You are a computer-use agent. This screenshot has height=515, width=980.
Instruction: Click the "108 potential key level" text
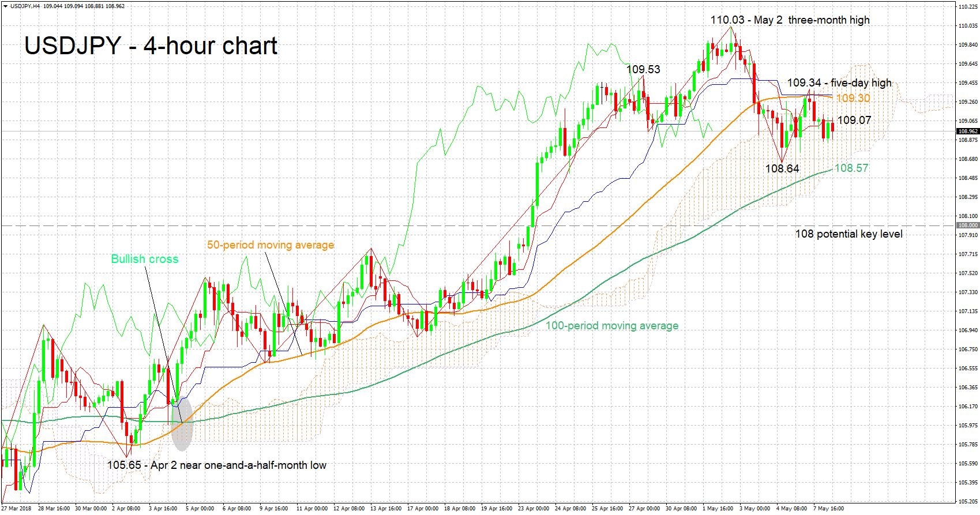click(848, 234)
